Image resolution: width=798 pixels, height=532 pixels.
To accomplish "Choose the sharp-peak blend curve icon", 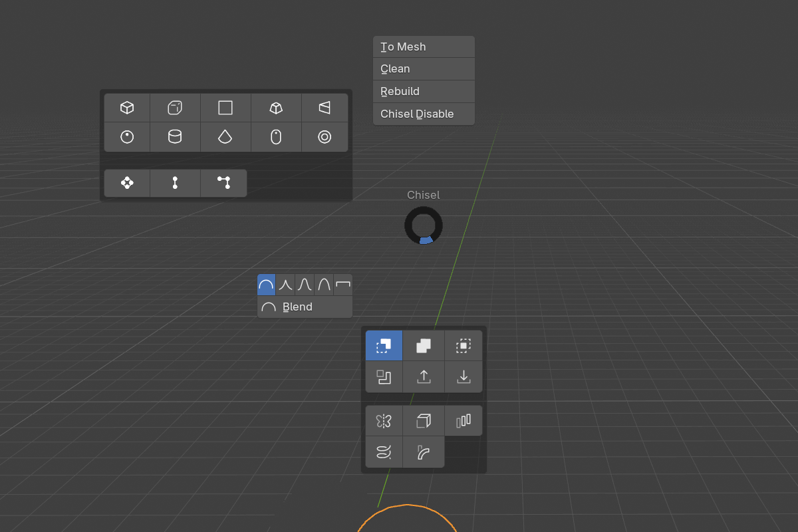I will coord(285,285).
